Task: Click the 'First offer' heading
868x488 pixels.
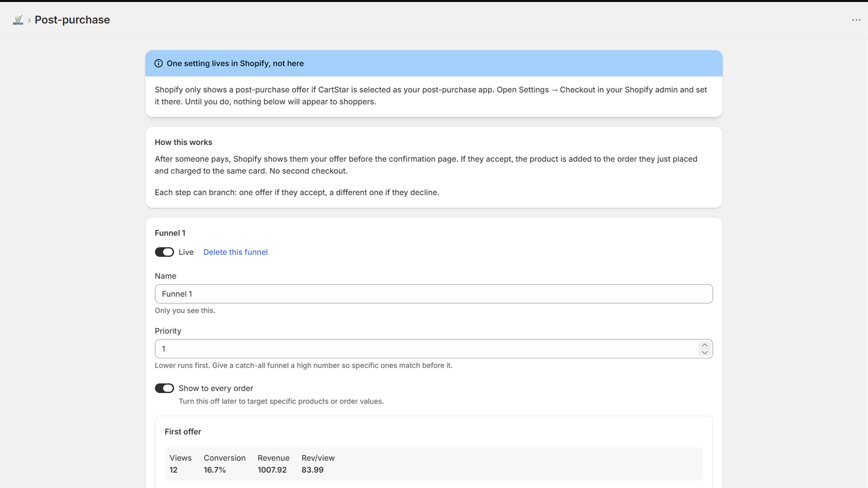Action: (183, 432)
